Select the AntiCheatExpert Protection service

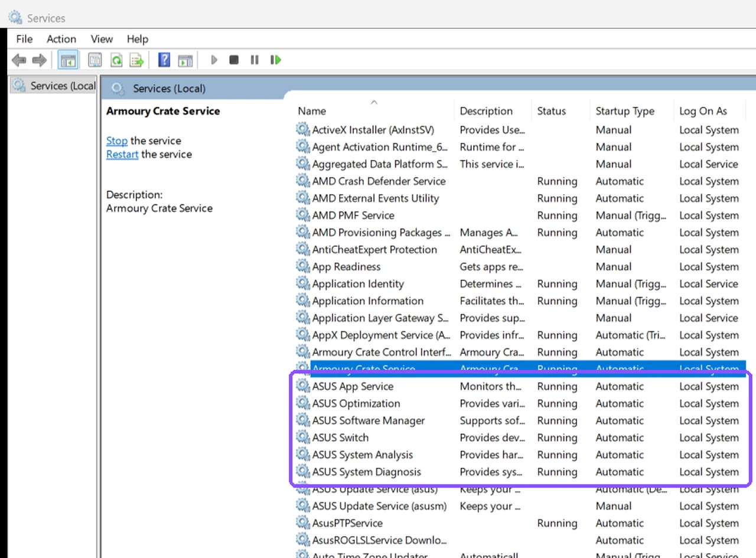click(x=521, y=249)
